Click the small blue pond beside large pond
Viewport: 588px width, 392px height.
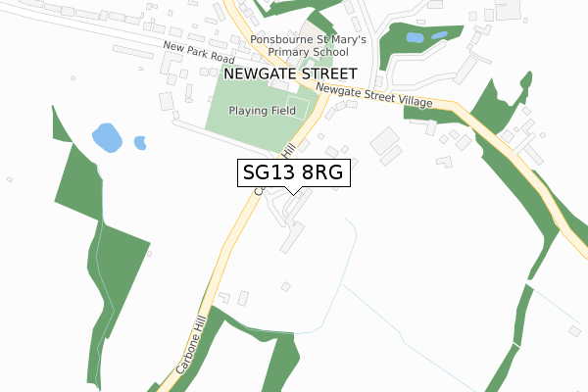pyautogui.click(x=140, y=143)
